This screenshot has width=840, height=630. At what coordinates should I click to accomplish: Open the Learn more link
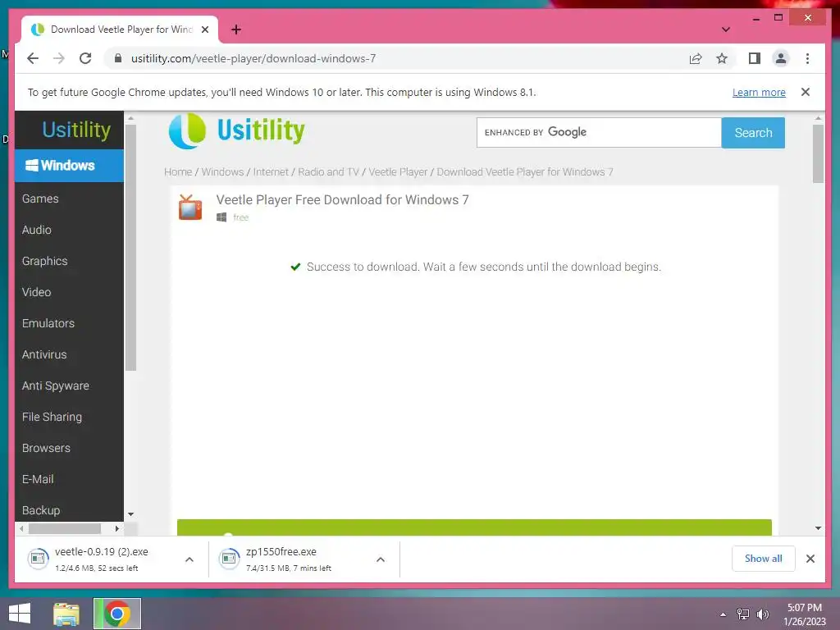pyautogui.click(x=759, y=92)
